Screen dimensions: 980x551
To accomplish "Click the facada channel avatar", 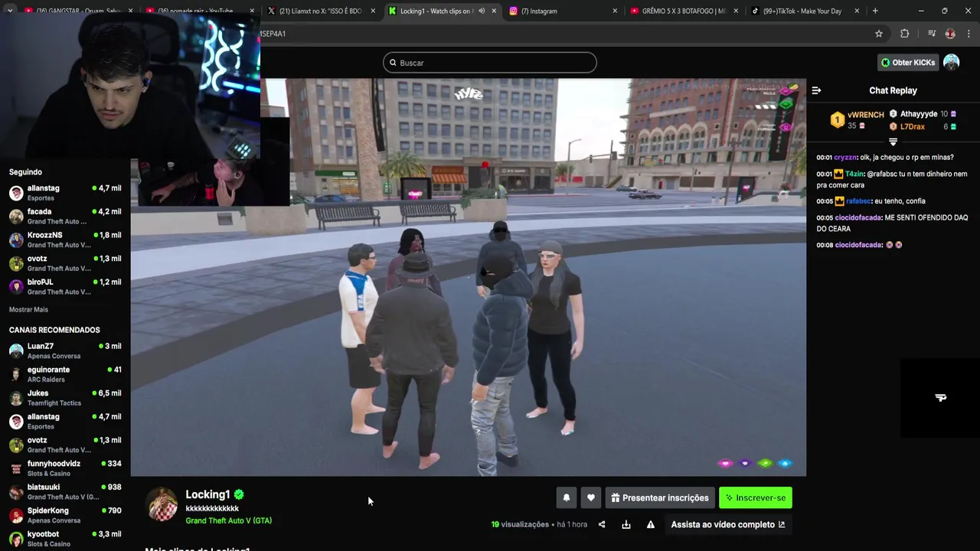I will tap(16, 217).
